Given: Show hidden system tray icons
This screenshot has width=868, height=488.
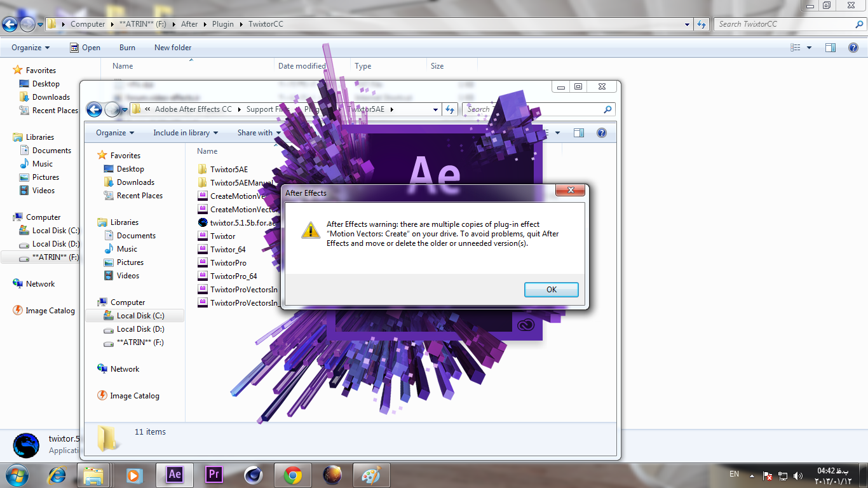Looking at the screenshot, I should [x=752, y=475].
